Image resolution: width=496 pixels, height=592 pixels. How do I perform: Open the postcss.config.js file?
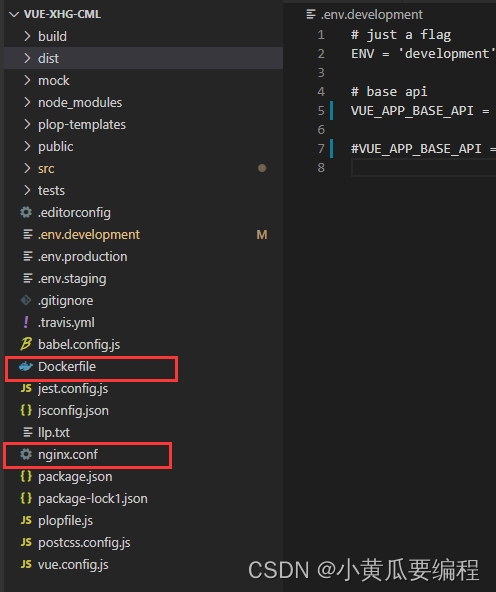coord(84,543)
